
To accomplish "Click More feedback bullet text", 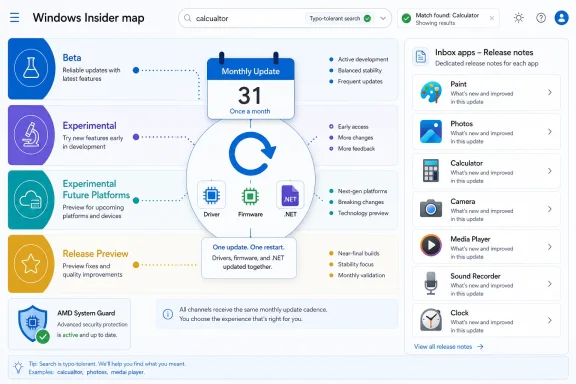I will point(356,149).
